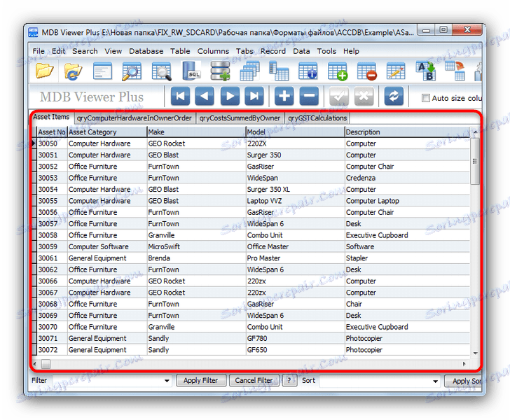
Task: Click the stacked tables icon
Action: [x=249, y=71]
